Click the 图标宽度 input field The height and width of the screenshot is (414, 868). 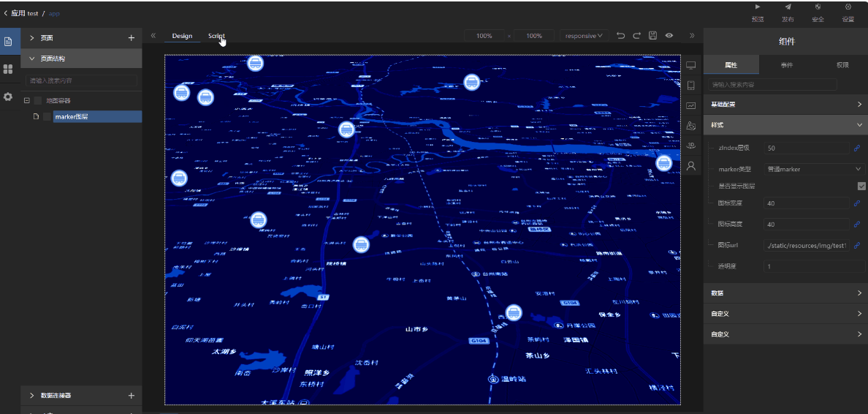[806, 203]
